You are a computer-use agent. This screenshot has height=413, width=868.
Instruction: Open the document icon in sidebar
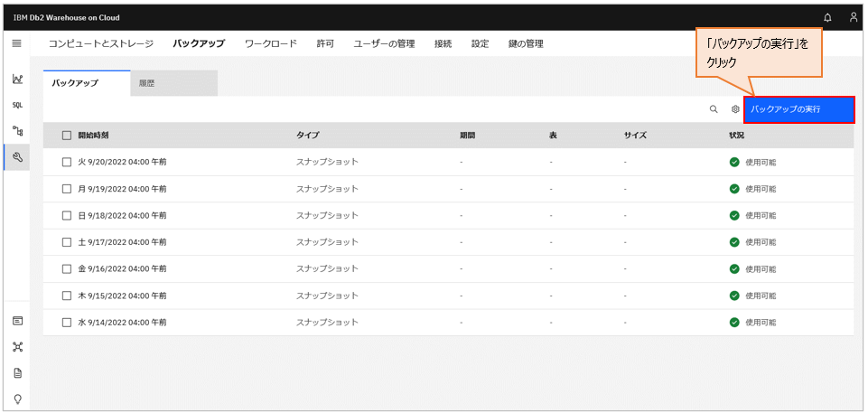[x=18, y=373]
